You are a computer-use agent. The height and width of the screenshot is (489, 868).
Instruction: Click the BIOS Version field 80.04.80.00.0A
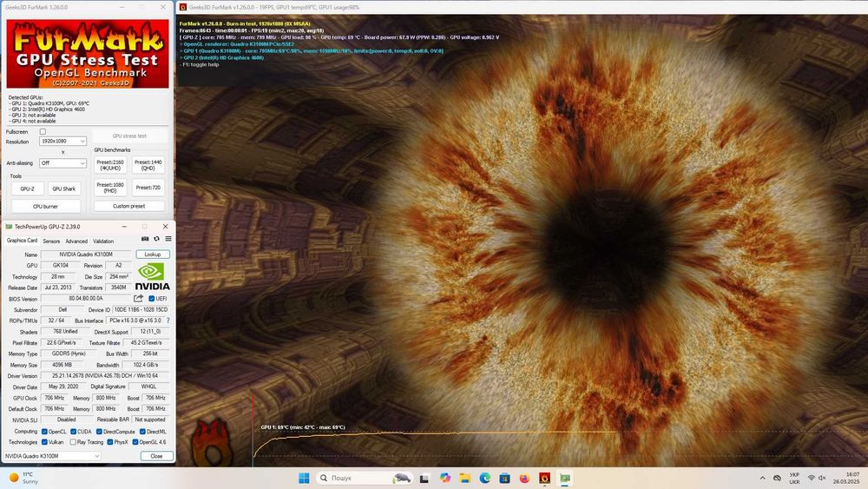tap(86, 299)
